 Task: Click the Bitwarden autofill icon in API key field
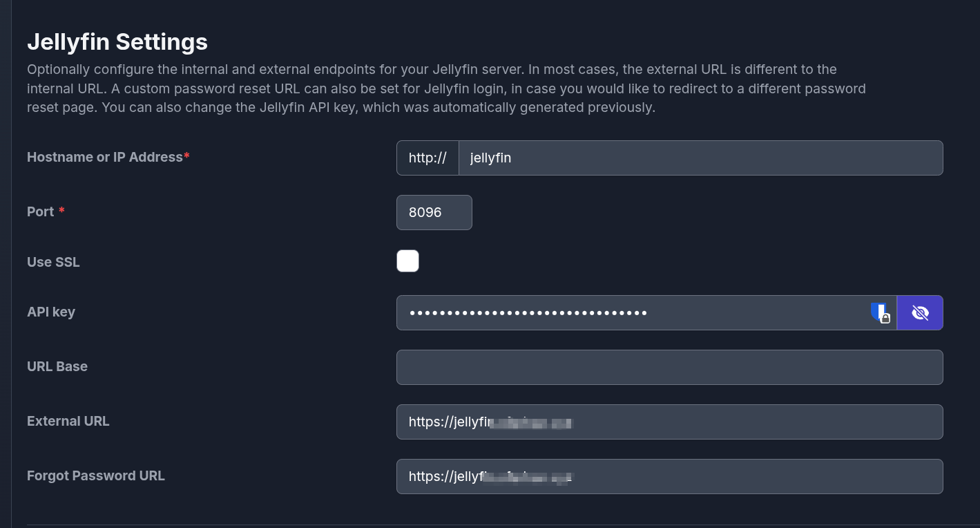[x=880, y=313]
